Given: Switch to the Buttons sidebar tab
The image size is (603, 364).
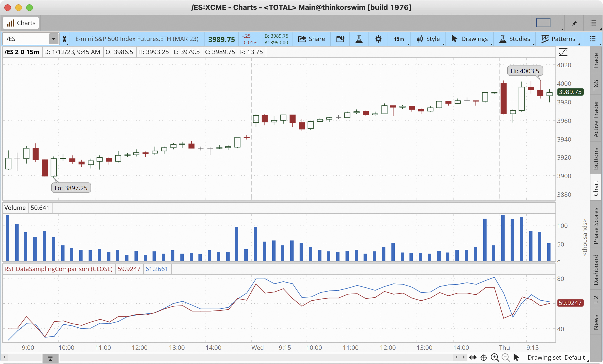Looking at the screenshot, I should [596, 158].
